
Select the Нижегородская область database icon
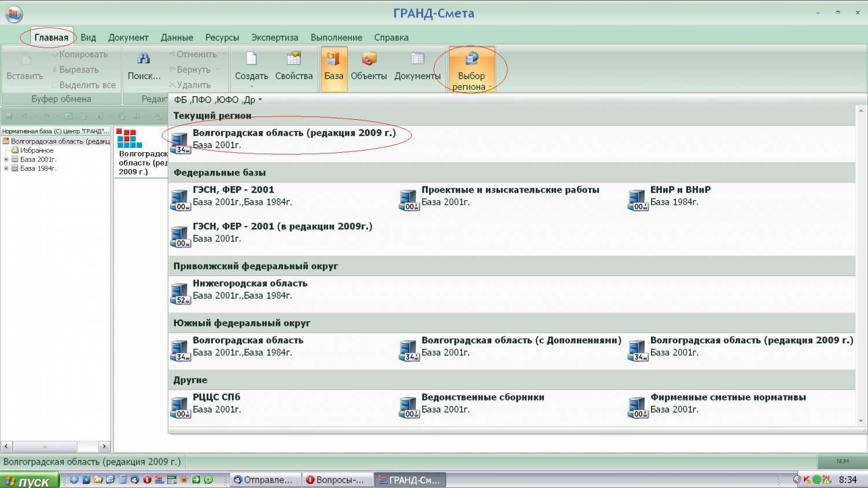180,293
